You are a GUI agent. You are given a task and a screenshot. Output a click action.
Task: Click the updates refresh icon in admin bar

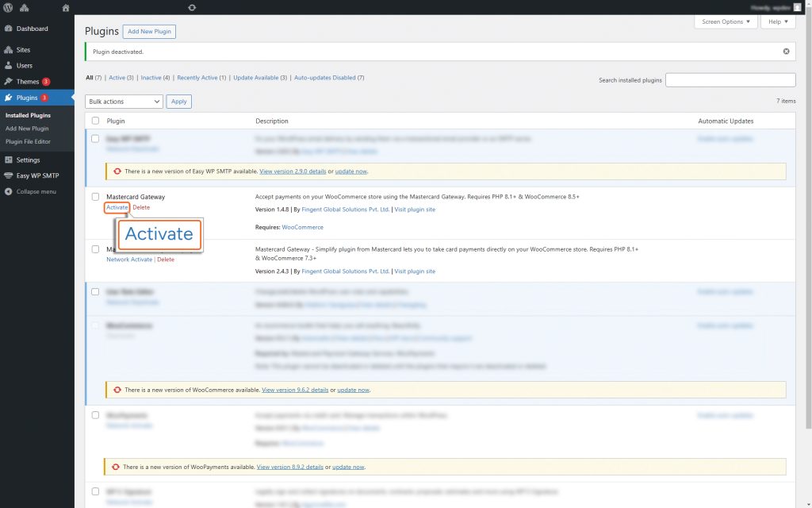pyautogui.click(x=192, y=8)
